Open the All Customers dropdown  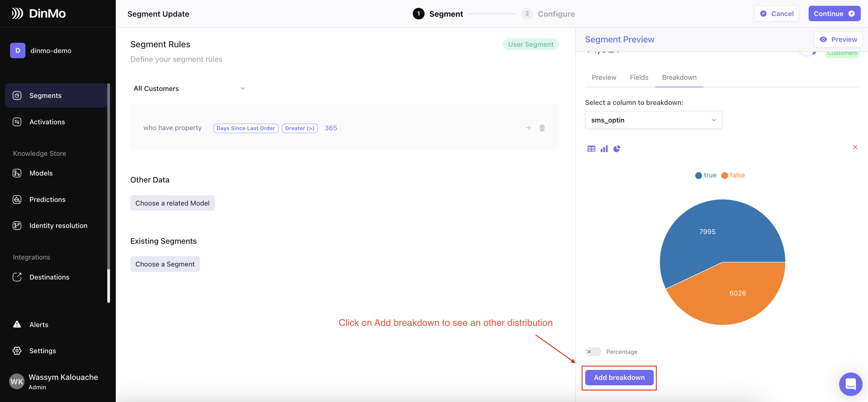coord(189,88)
